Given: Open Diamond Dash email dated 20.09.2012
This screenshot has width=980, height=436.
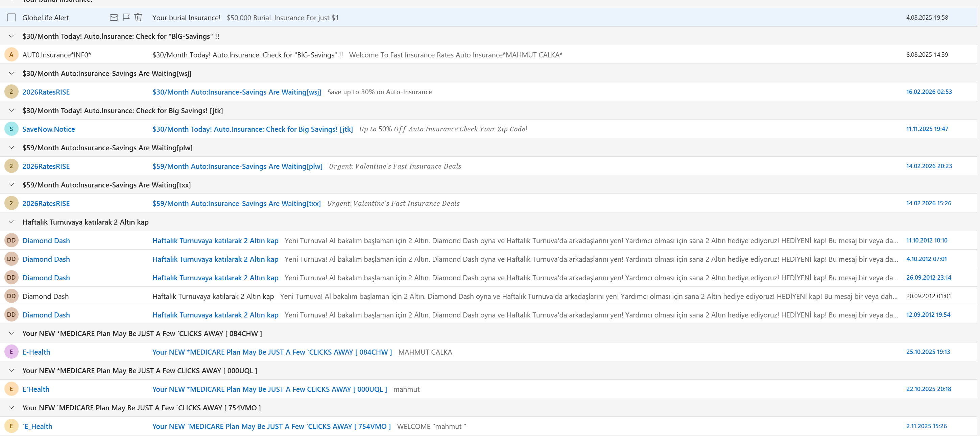Looking at the screenshot, I should [213, 297].
